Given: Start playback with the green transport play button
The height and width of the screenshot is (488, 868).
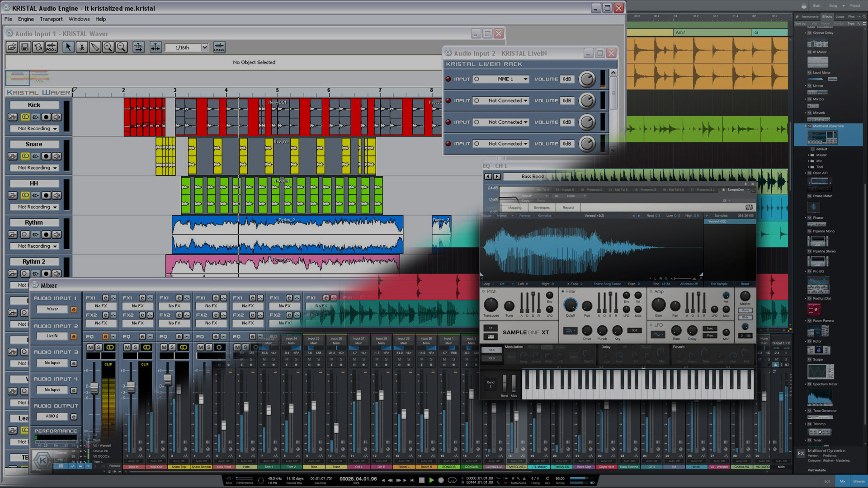Looking at the screenshot, I should coord(431,480).
